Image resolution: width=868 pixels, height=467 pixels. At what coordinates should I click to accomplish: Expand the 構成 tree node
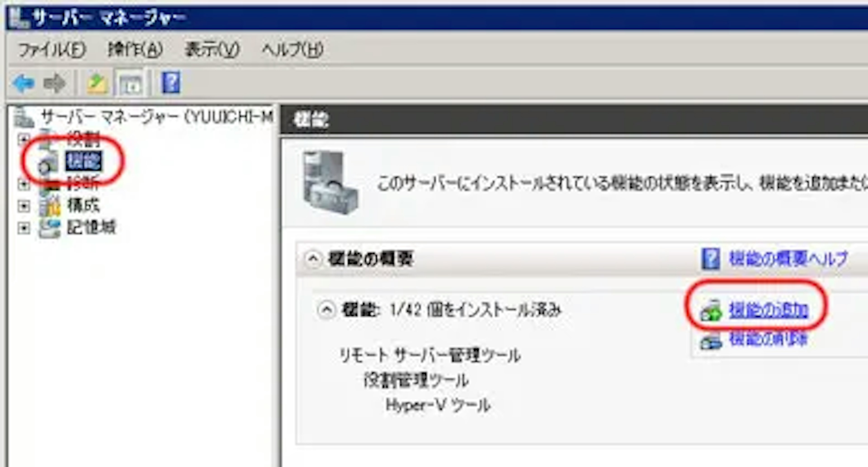(x=24, y=206)
